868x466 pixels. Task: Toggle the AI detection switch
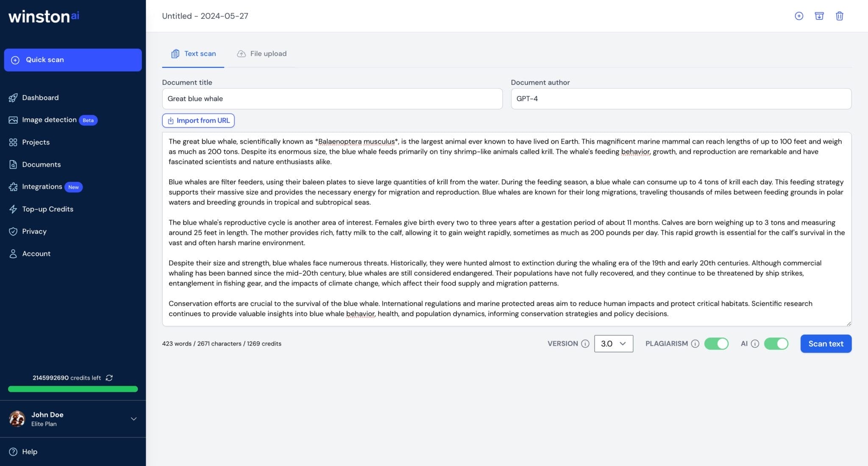776,343
